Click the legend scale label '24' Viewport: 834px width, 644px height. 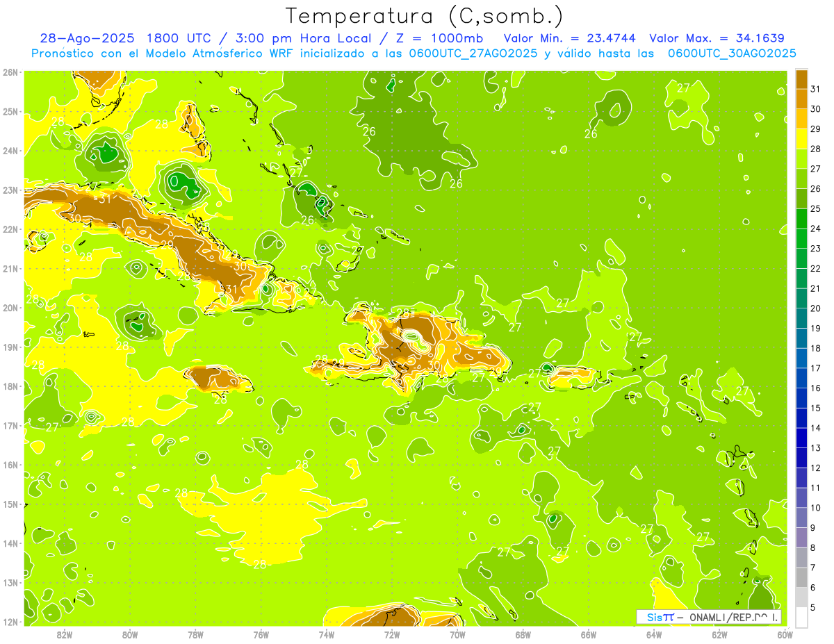[x=816, y=228]
